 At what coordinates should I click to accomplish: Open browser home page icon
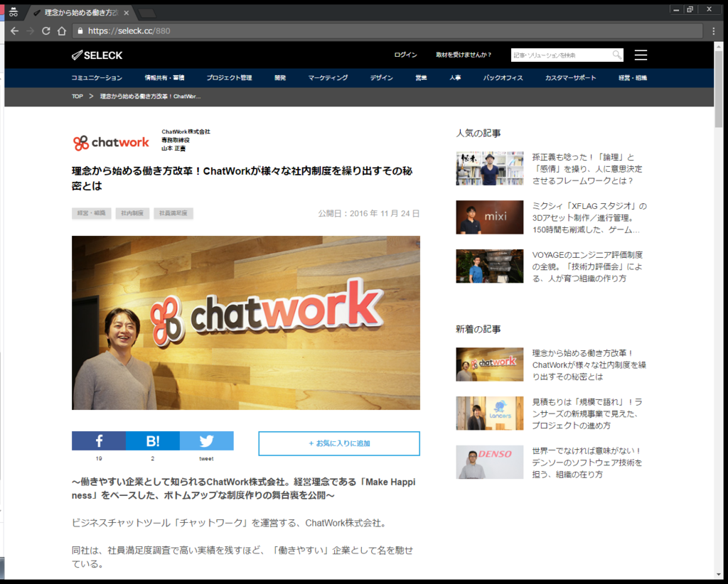tap(62, 31)
